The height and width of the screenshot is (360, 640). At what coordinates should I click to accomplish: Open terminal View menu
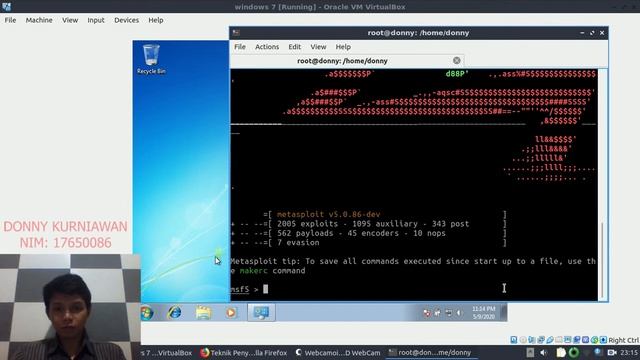(318, 47)
